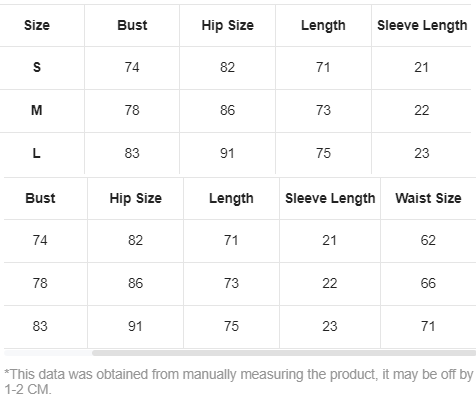The image size is (476, 398).
Task: Click the hip value 86 in the top table
Action: pyautogui.click(x=227, y=110)
